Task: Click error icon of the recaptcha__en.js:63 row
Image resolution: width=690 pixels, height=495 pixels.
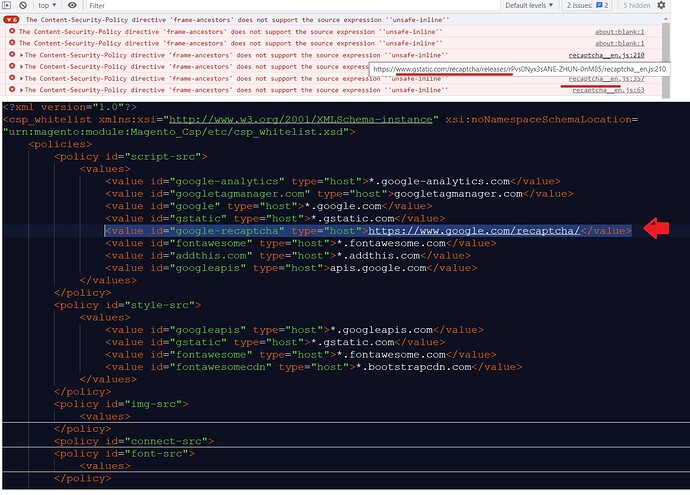Action: 12,89
